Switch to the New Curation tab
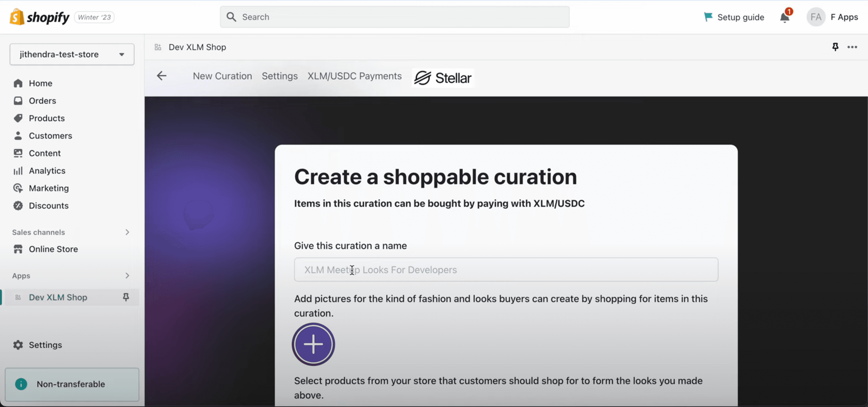Screen dimensions: 868x407 222,76
